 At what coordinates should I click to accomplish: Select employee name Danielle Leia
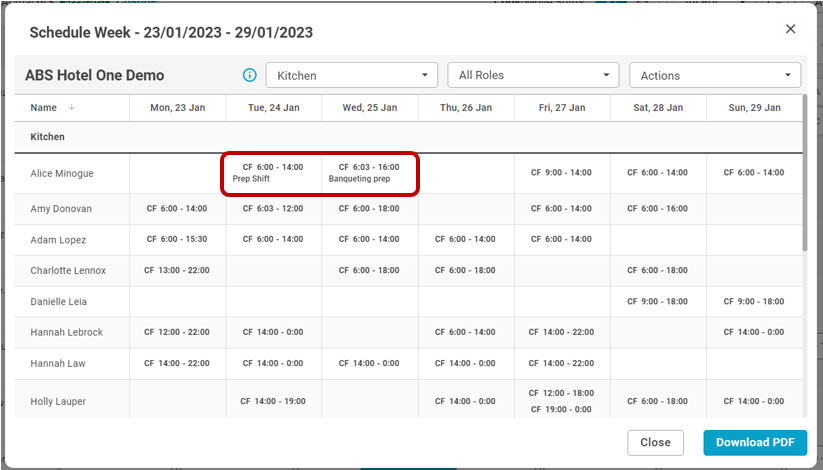(x=58, y=301)
